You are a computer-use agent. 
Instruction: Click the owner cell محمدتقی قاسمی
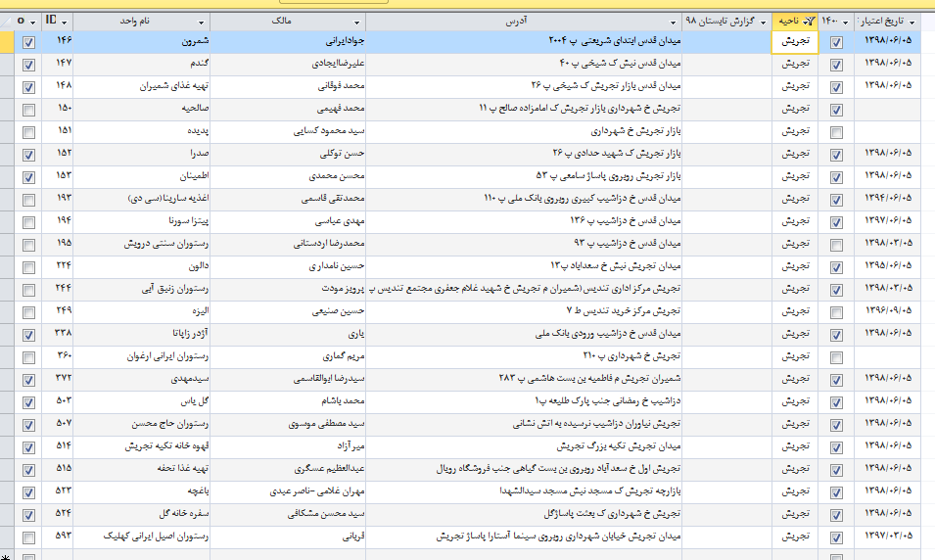(x=288, y=199)
